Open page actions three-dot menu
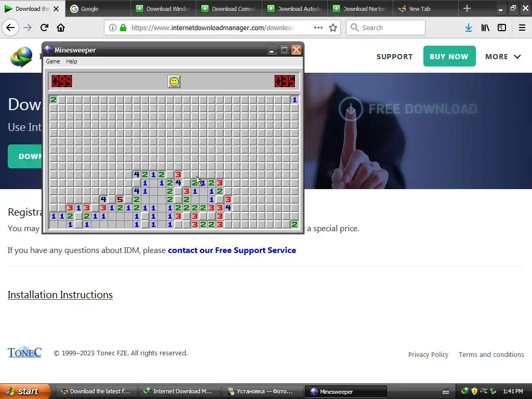 (318, 28)
